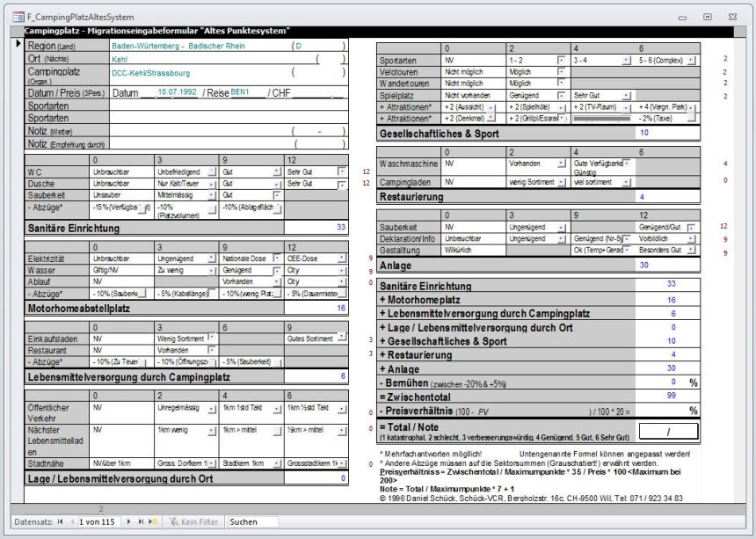
Task: Check Wandertouren 'Möglich' option
Action: [561, 83]
